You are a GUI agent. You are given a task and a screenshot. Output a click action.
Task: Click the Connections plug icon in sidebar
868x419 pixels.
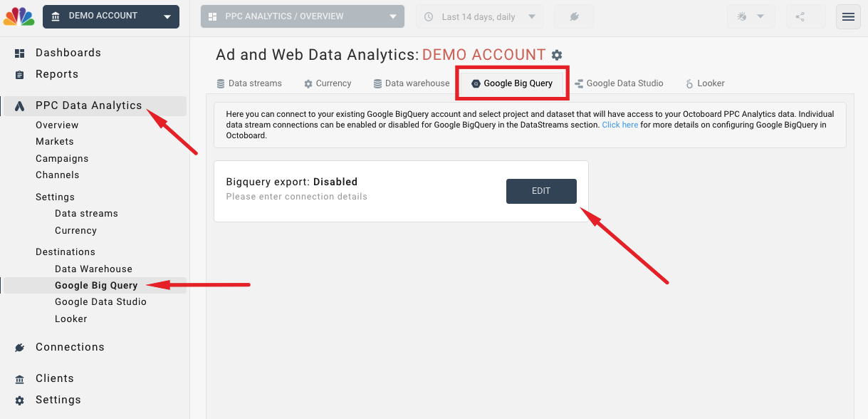click(20, 348)
